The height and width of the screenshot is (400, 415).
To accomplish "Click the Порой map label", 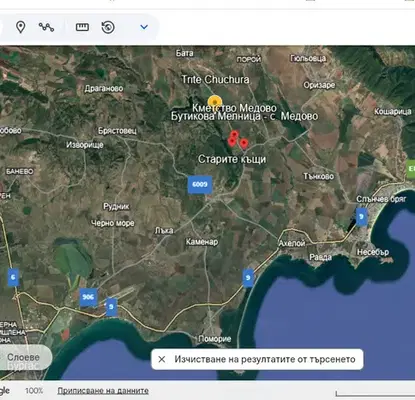I will (249, 59).
